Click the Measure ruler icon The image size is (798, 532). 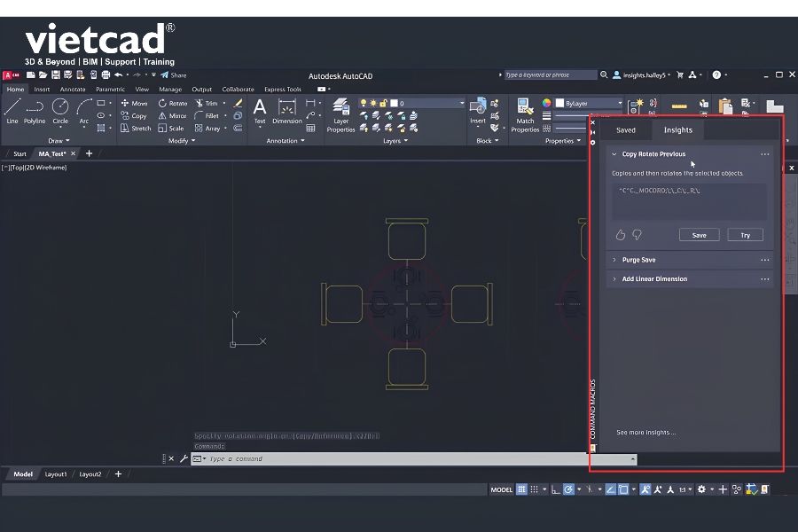[x=679, y=106]
